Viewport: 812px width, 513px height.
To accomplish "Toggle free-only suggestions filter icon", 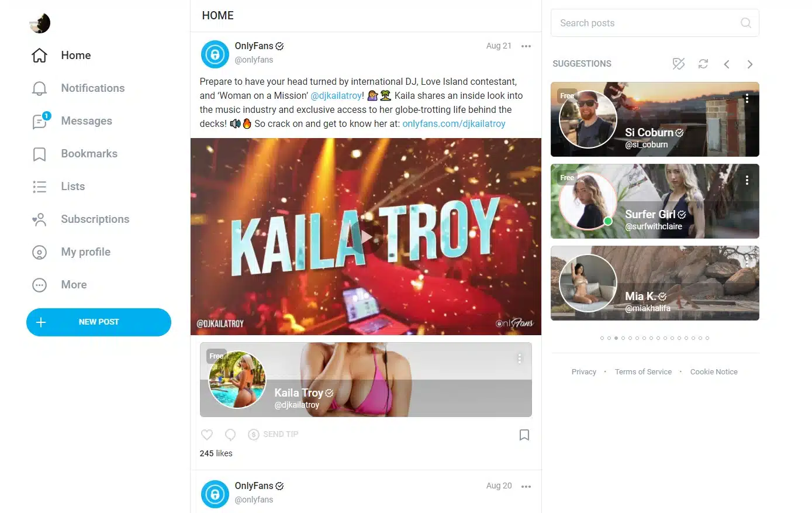I will click(x=679, y=64).
